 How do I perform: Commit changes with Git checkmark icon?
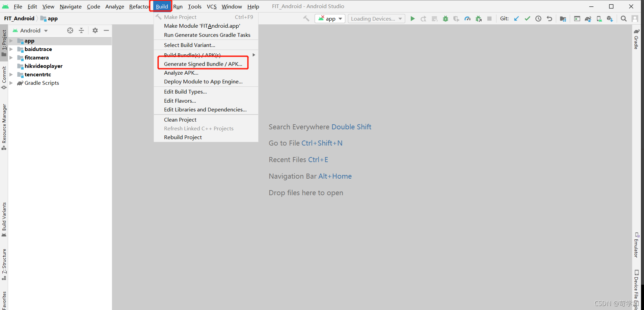pyautogui.click(x=527, y=19)
